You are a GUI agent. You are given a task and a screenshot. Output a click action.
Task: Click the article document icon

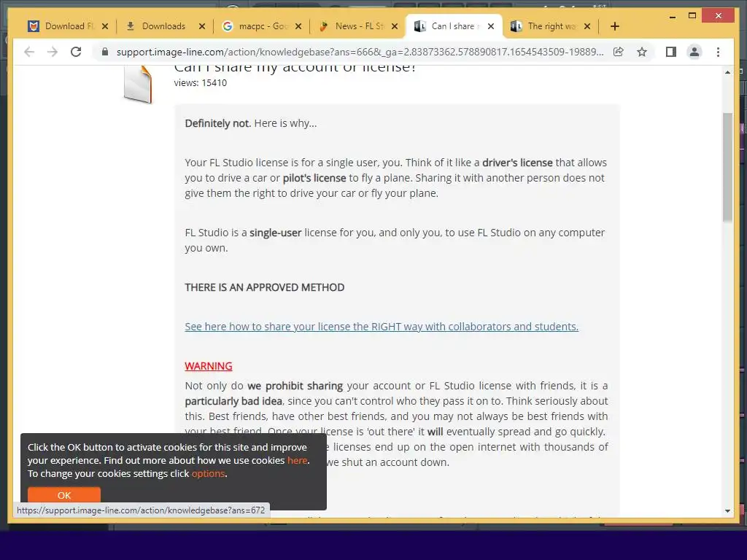[138, 85]
